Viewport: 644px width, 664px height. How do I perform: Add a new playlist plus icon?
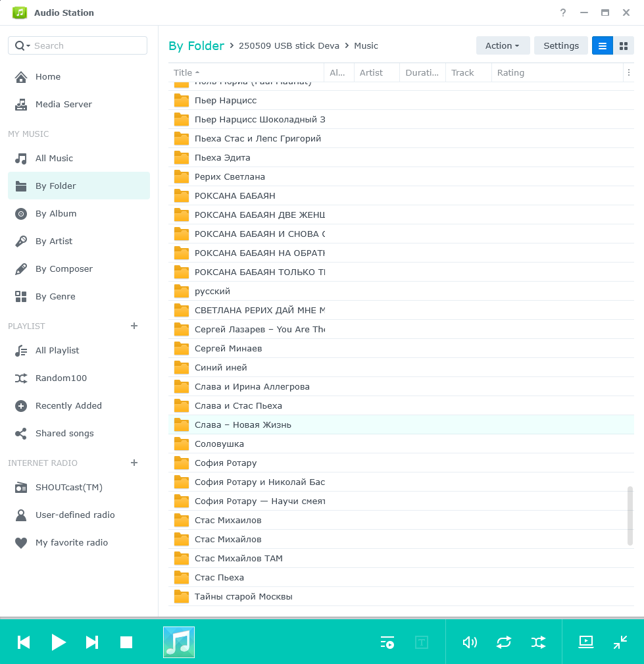(x=134, y=326)
